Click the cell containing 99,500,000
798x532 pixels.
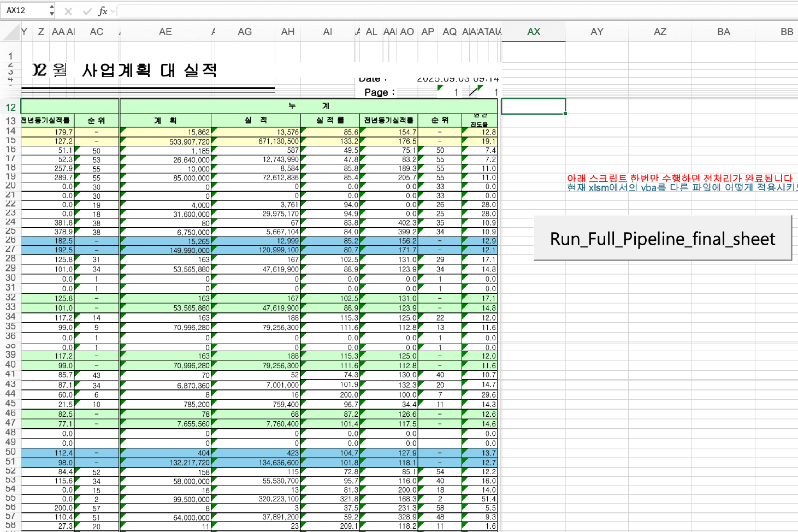[x=165, y=499]
